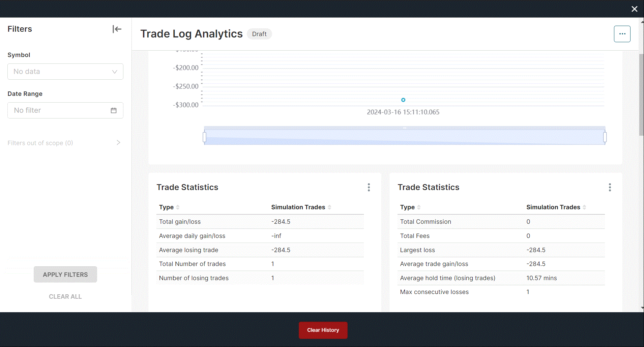
Task: Click the Clear History button
Action: pos(323,330)
